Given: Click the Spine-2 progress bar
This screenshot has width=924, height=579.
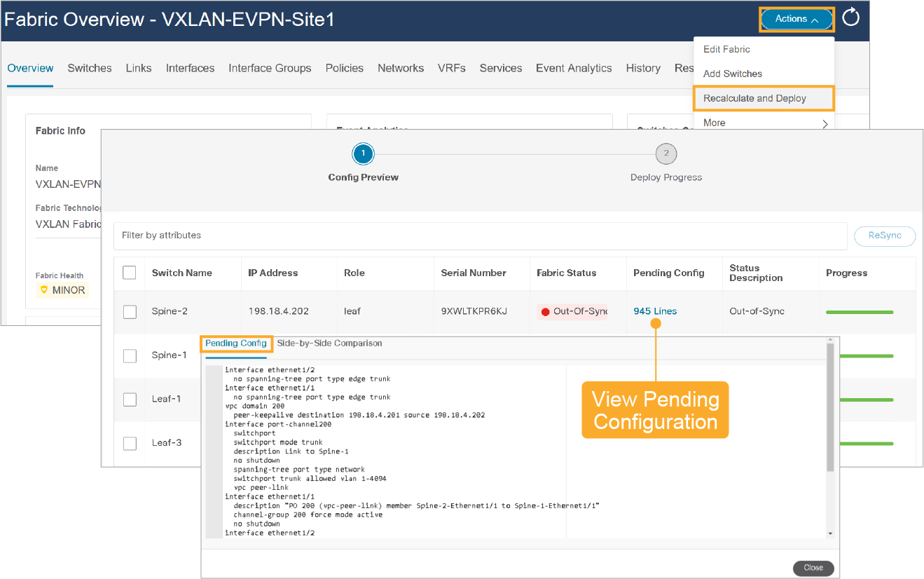Looking at the screenshot, I should point(860,312).
